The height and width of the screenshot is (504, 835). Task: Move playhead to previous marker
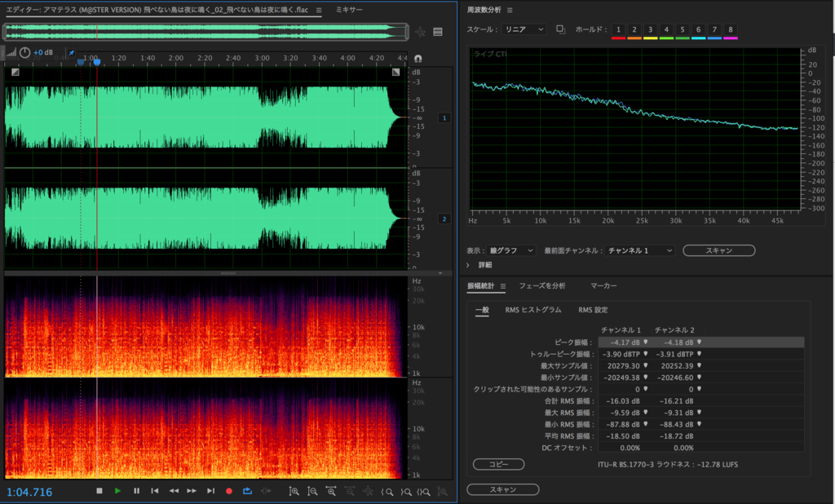154,491
